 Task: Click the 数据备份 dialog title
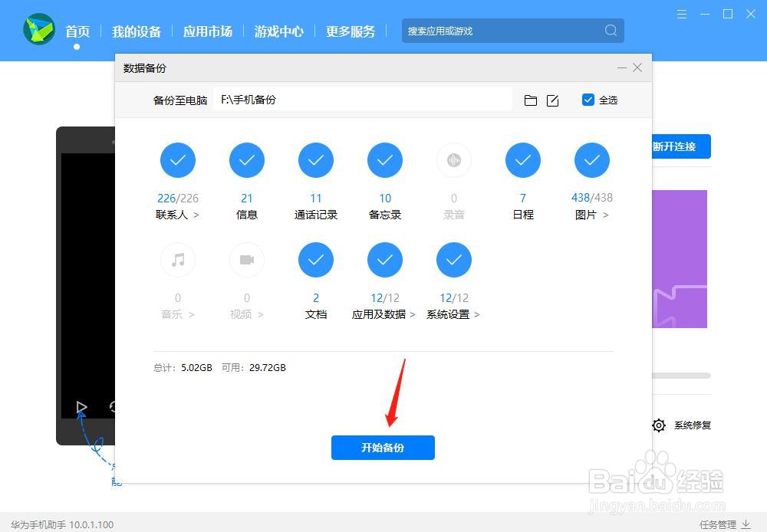pyautogui.click(x=145, y=68)
